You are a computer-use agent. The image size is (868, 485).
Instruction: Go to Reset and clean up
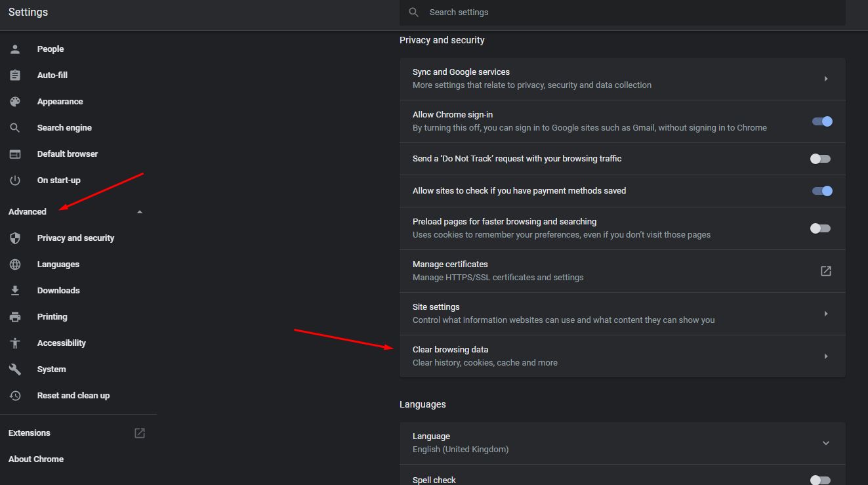coord(73,396)
